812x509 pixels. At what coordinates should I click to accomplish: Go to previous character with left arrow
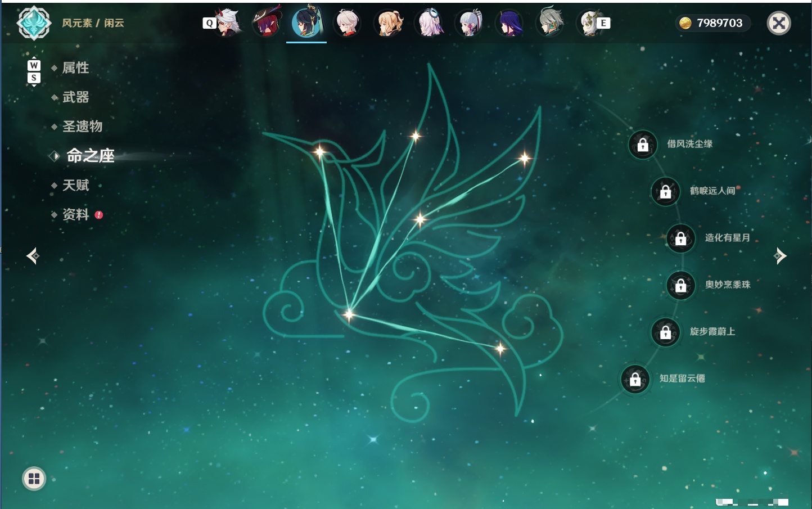pyautogui.click(x=33, y=256)
